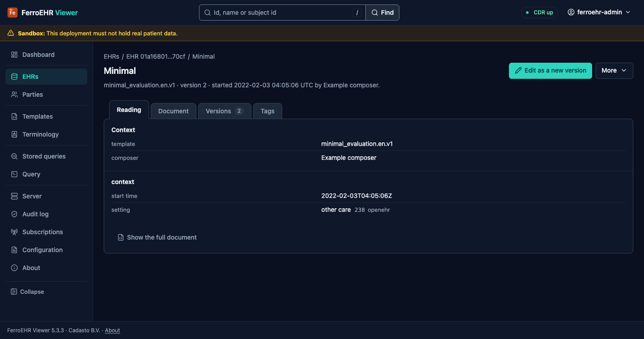
Task: Switch to the Document tab
Action: pyautogui.click(x=174, y=111)
